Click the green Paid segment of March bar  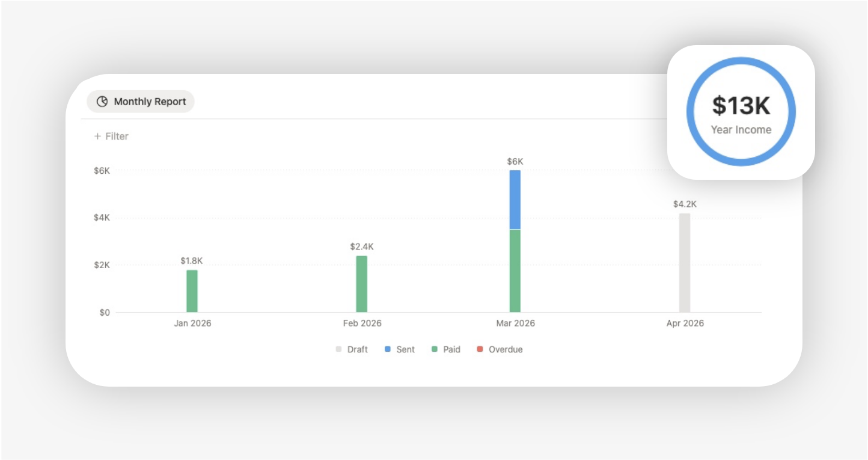[x=515, y=271]
